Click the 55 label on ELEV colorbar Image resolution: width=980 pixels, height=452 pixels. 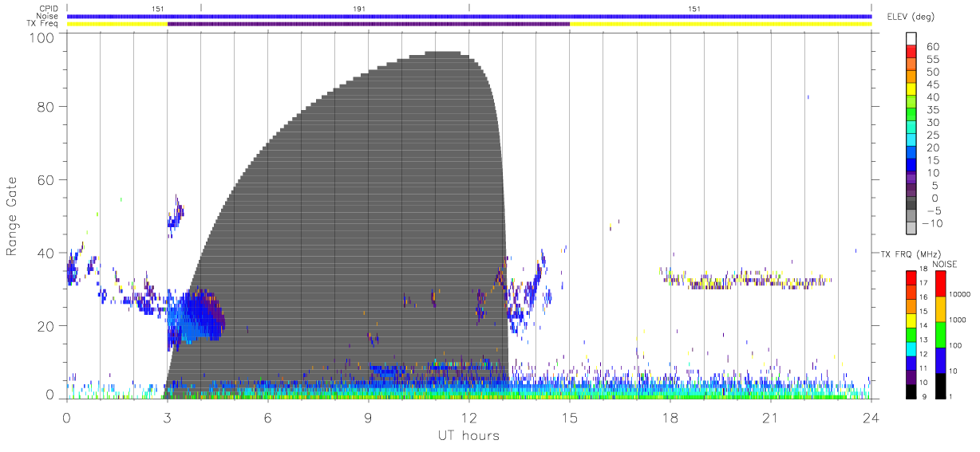[x=932, y=59]
